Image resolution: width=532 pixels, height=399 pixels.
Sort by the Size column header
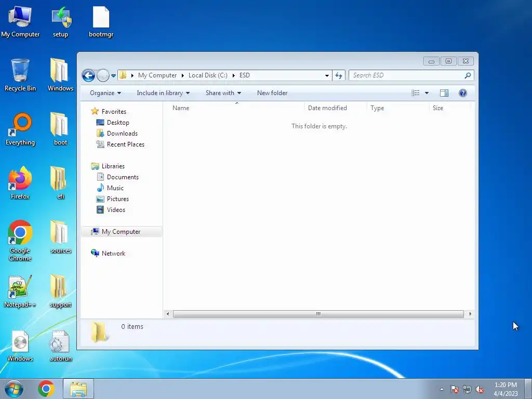450,108
